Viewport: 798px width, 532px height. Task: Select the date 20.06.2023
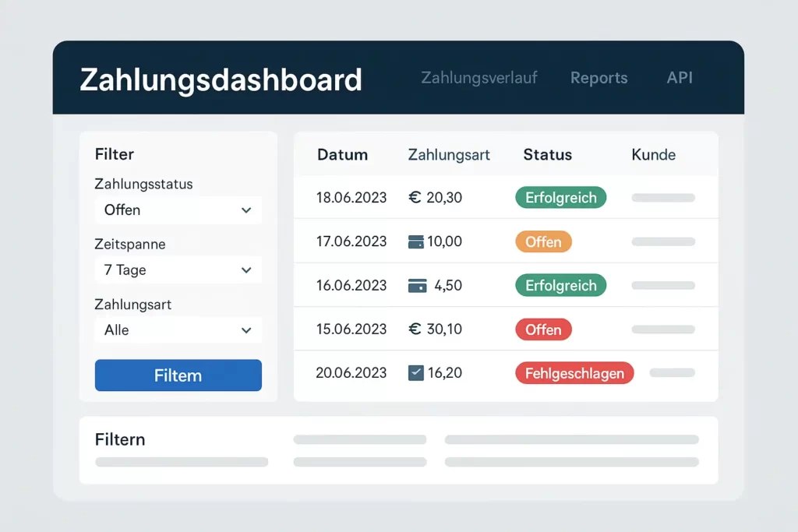pyautogui.click(x=351, y=373)
